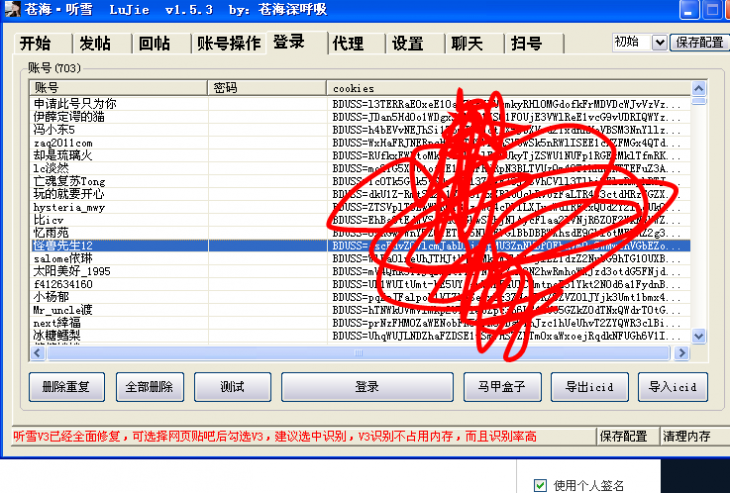Go to the 代理 tab
This screenshot has width=730, height=493.
click(348, 44)
